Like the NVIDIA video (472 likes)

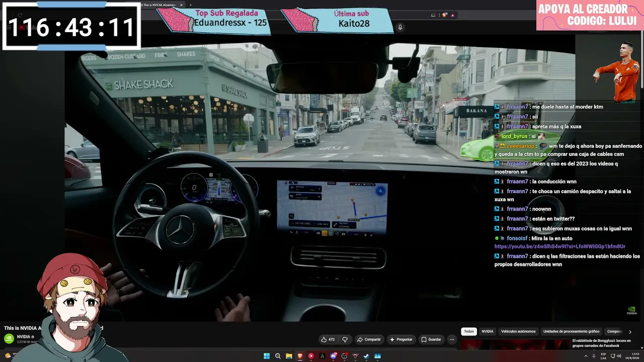328,339
